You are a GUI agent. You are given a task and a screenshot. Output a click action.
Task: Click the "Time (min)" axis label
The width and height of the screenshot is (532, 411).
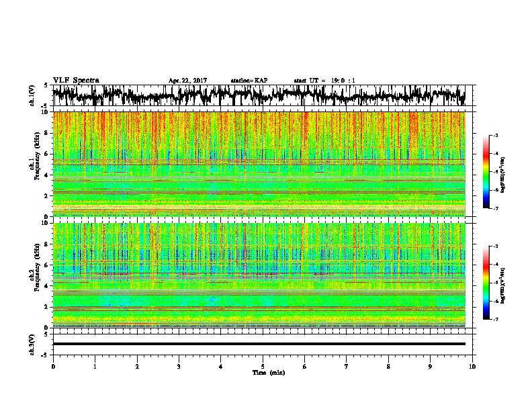tap(269, 373)
